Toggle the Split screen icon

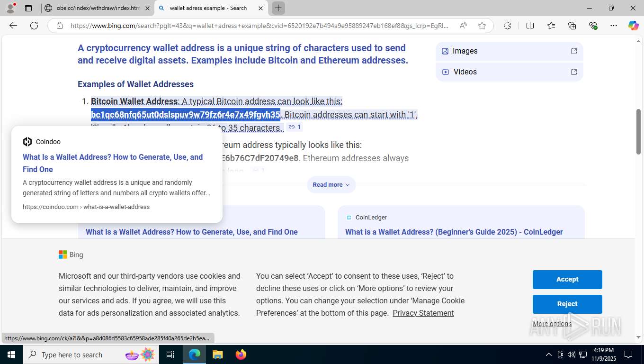pyautogui.click(x=530, y=26)
